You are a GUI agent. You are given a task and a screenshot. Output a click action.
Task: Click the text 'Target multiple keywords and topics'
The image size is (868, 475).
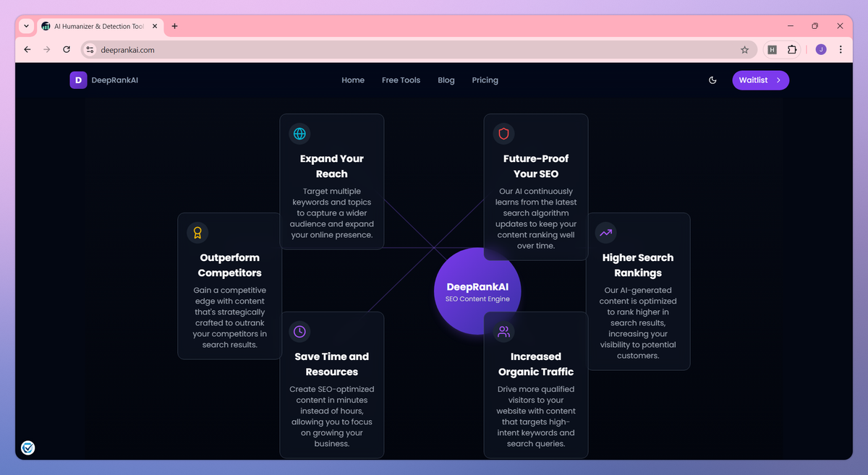pyautogui.click(x=332, y=197)
